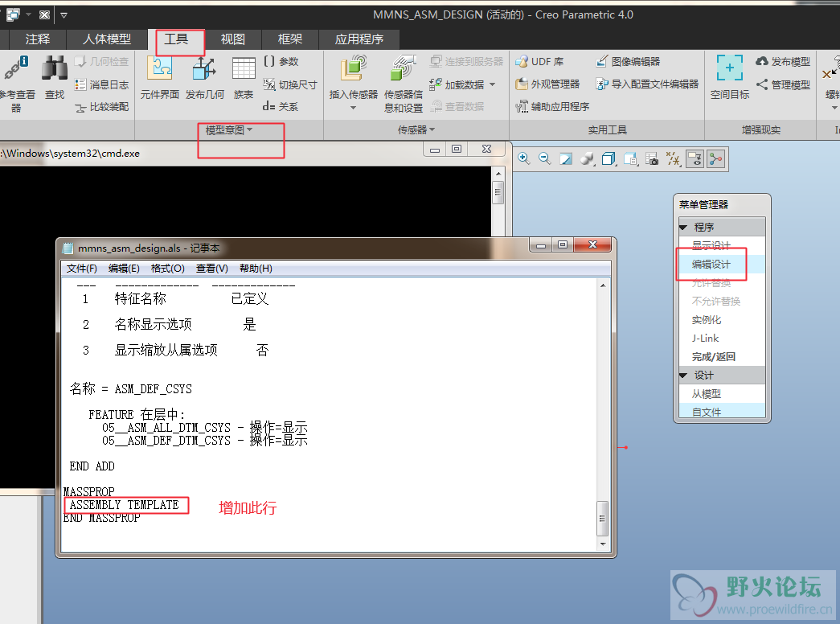
Task: Toggle annotation display eye icon
Action: click(x=695, y=158)
